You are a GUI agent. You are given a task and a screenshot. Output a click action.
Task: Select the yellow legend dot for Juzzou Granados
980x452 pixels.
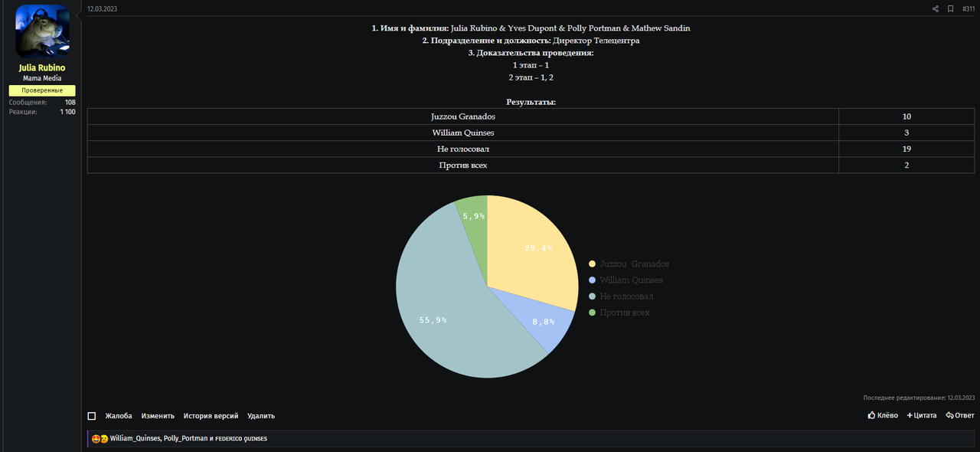(592, 264)
